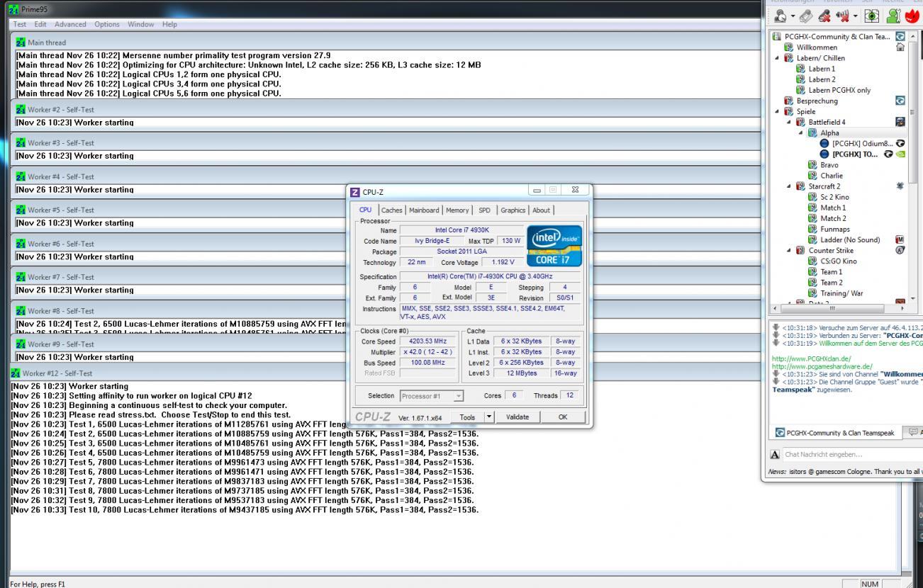Click the OK button in CPU-Z

(x=563, y=417)
